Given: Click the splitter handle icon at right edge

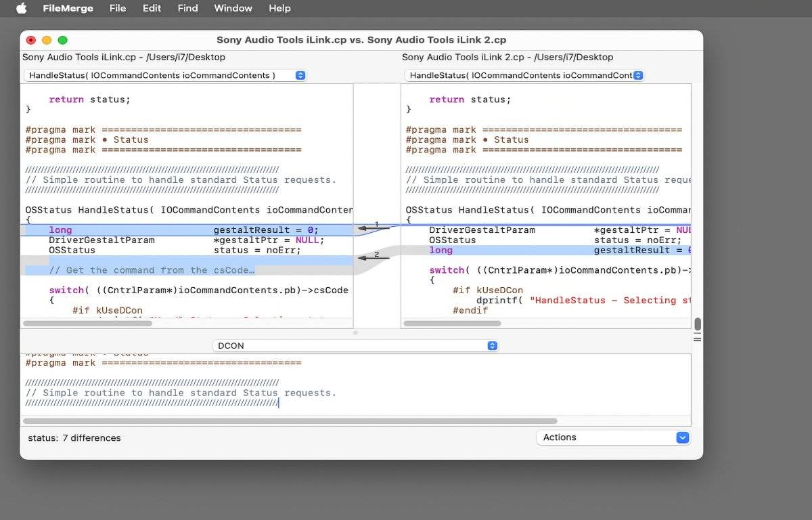Looking at the screenshot, I should (698, 337).
